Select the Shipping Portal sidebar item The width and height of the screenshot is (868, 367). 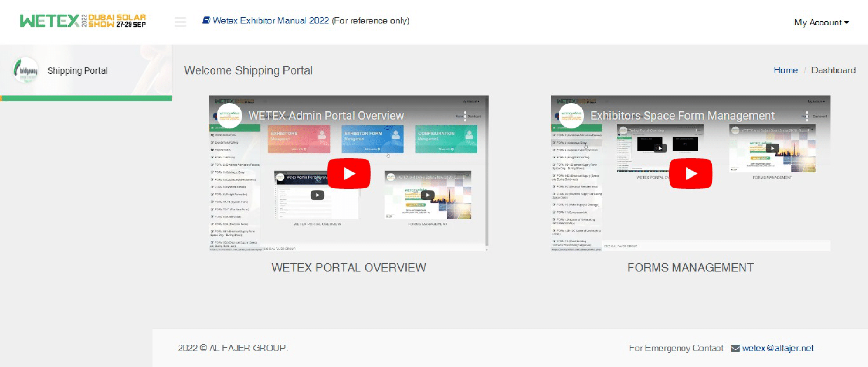(x=78, y=70)
